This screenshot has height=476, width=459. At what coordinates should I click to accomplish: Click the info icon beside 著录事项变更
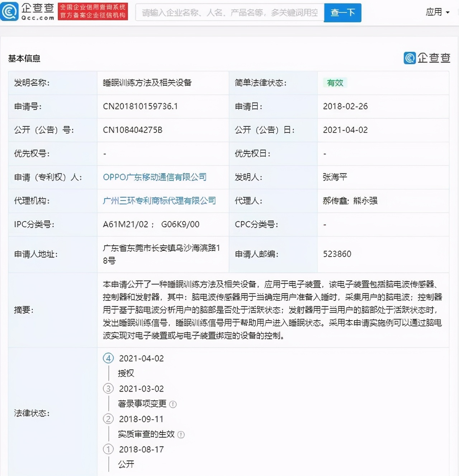(173, 404)
